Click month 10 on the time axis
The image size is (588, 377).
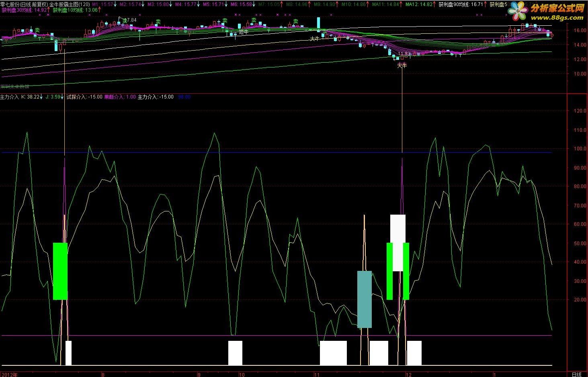[242, 374]
